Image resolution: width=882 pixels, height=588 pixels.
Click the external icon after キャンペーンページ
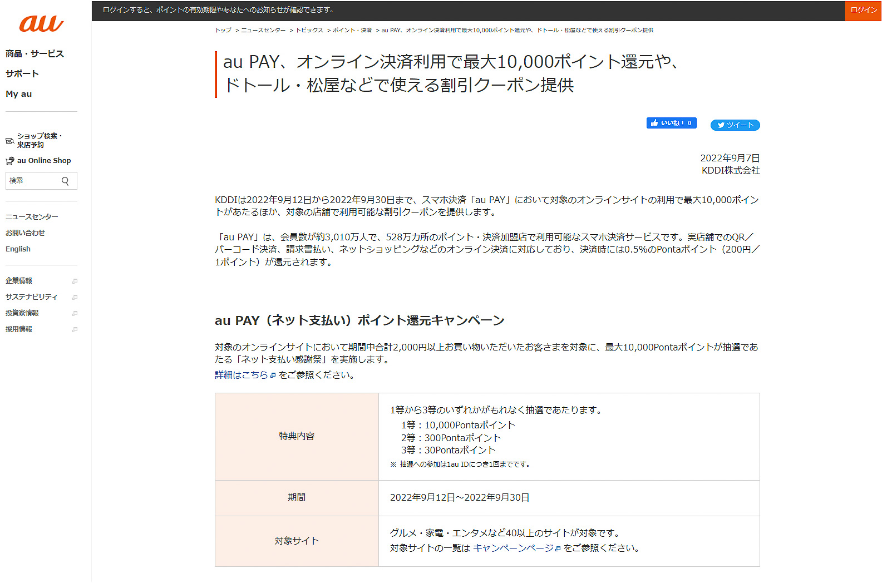[x=558, y=549]
